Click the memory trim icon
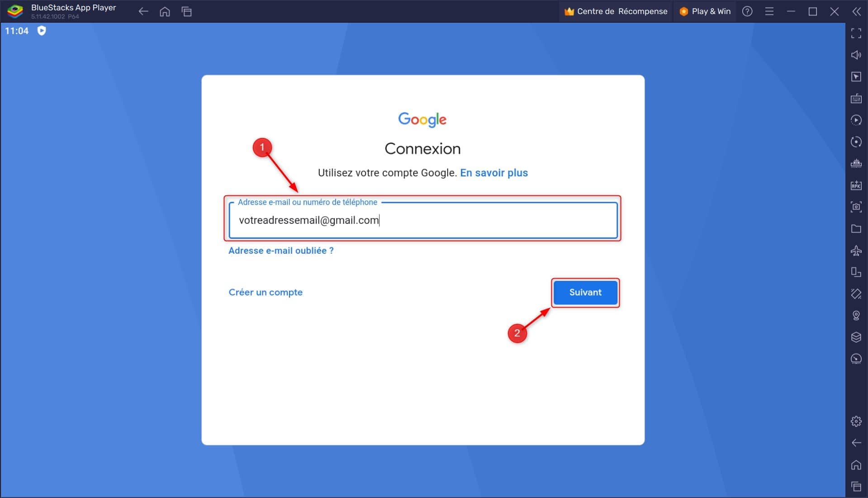Viewport: 868px width, 498px height. 856,163
